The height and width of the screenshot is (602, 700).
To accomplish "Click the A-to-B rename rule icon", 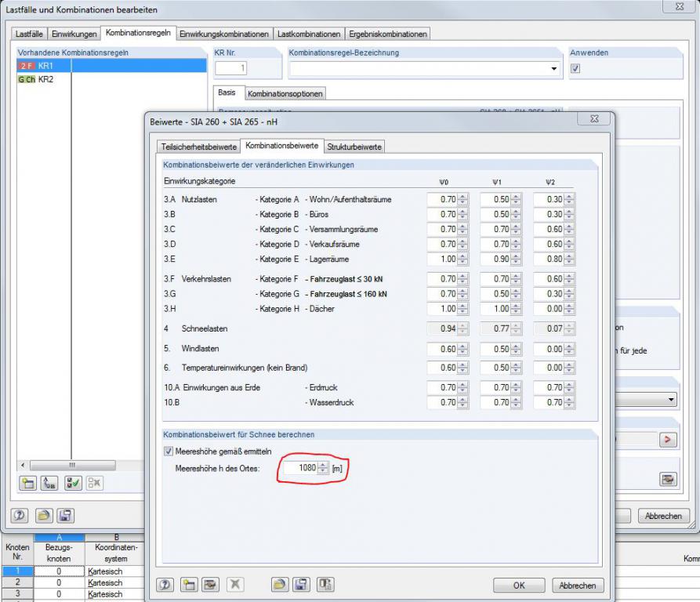I will click(49, 483).
